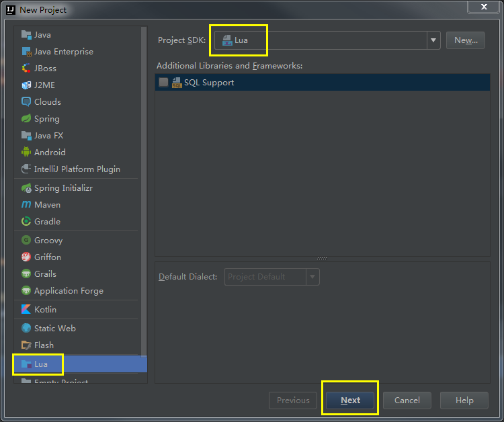Screen dimensions: 504x422
Task: Click the Kotlin logo icon
Action: (x=26, y=309)
